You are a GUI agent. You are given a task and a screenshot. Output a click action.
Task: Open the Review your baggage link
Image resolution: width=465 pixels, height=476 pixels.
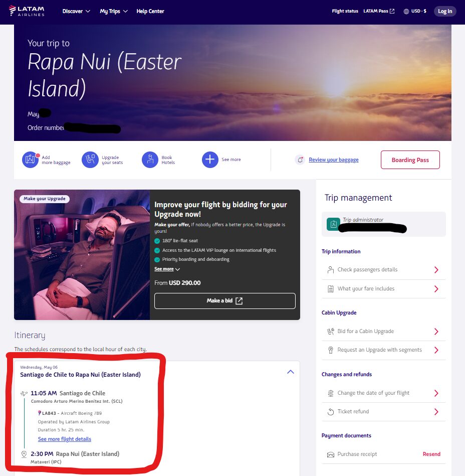point(334,160)
